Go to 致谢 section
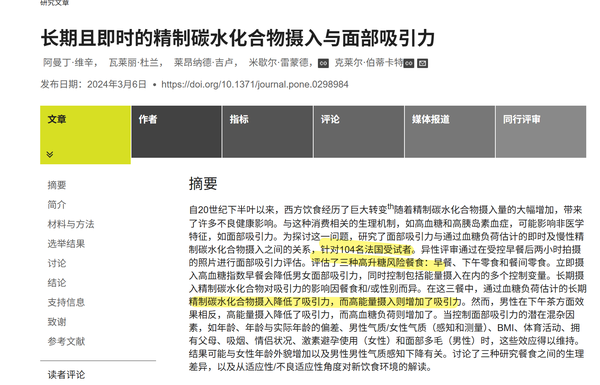The image size is (600, 385). 57,322
